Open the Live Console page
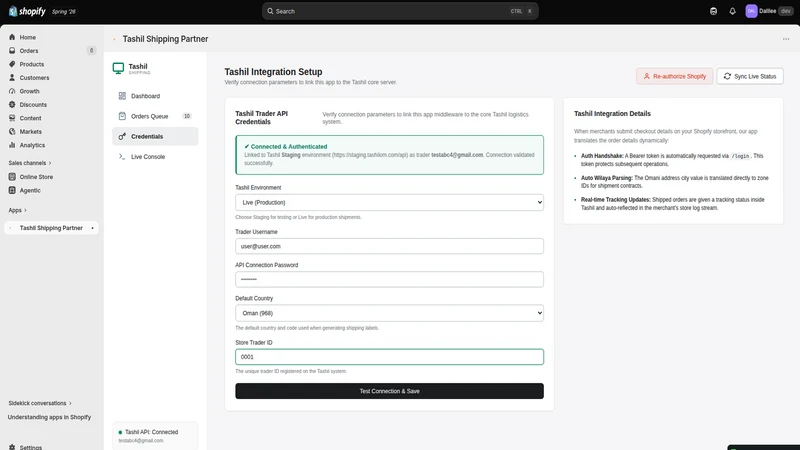This screenshot has width=800, height=450. (x=155, y=157)
